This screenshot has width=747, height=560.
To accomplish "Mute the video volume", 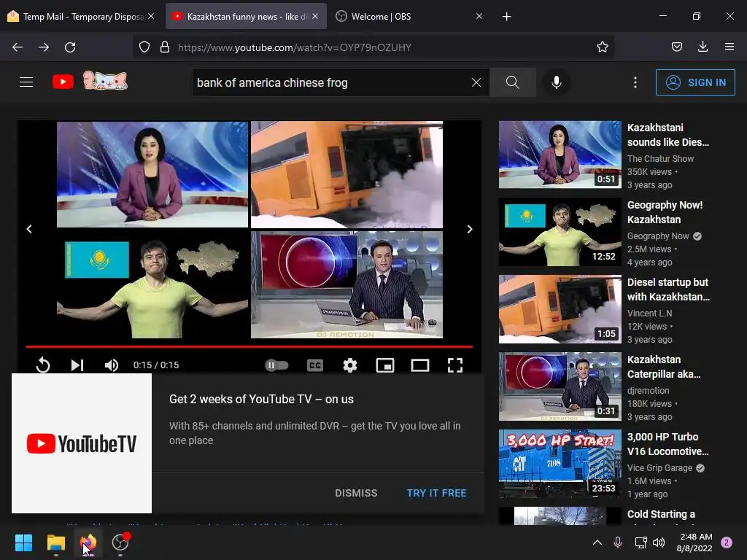I will point(112,365).
